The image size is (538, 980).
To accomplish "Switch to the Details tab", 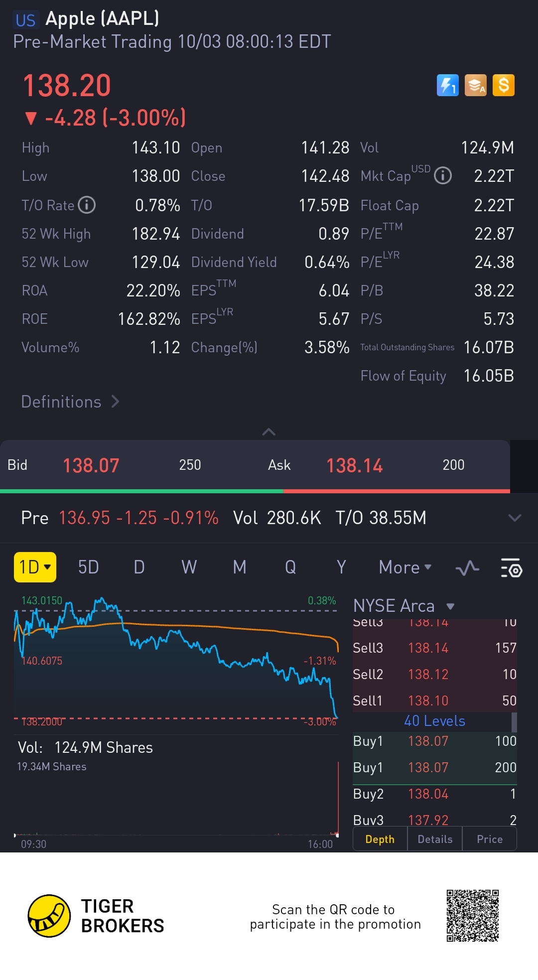I will 435,839.
